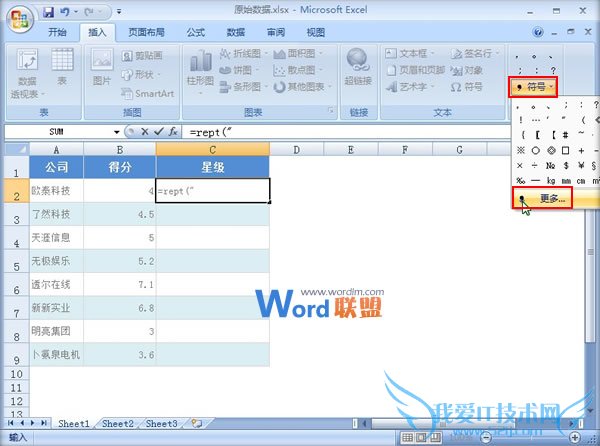Open the 条形图 bar chart dropdown
This screenshot has width=600, height=446.
243,87
